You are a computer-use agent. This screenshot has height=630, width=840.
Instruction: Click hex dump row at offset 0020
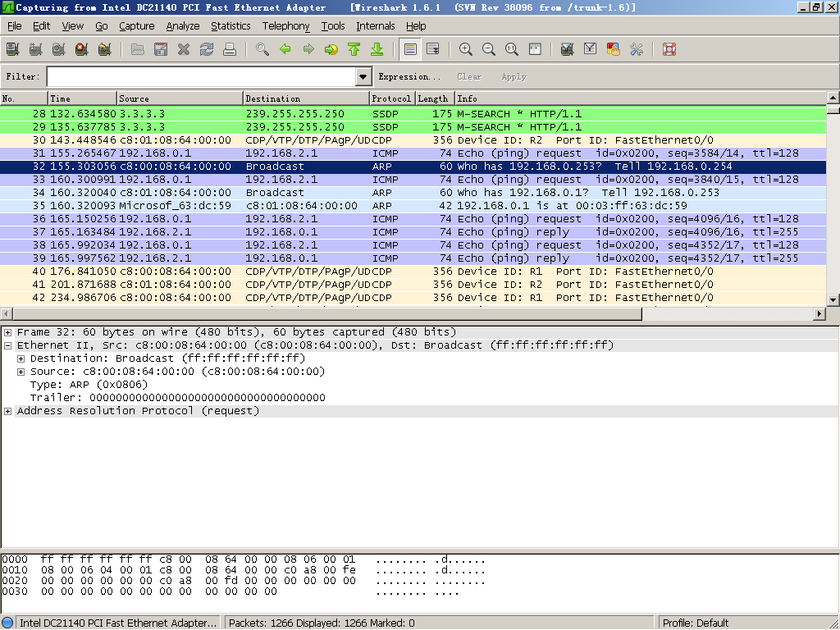click(244, 581)
